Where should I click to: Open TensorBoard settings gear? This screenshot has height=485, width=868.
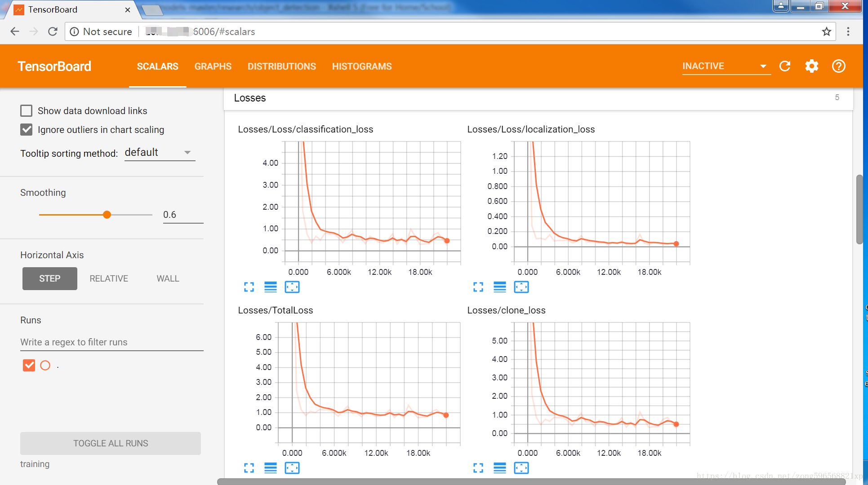(811, 66)
